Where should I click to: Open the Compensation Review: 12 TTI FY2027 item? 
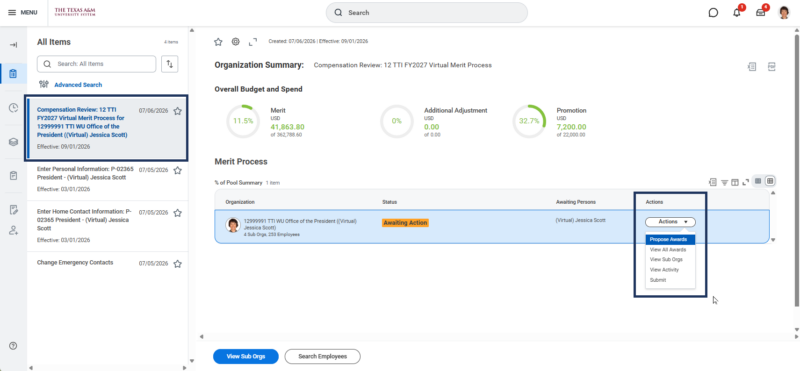tap(107, 128)
